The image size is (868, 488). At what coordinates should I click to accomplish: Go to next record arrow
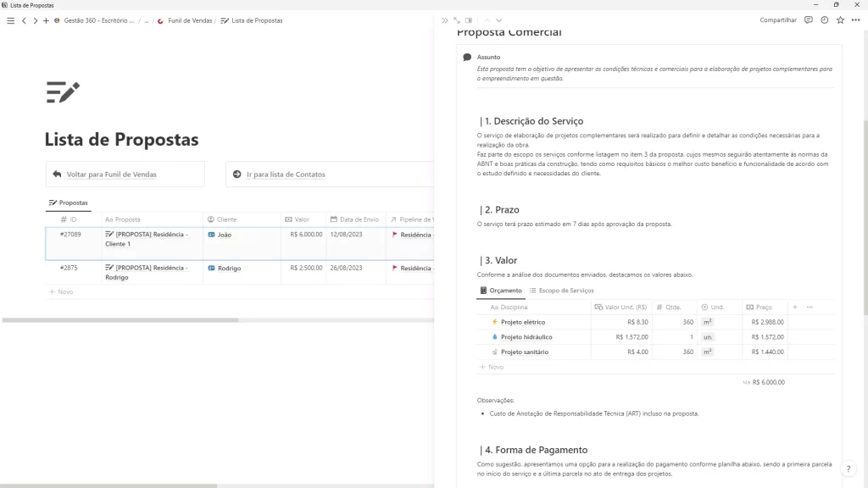[x=498, y=20]
